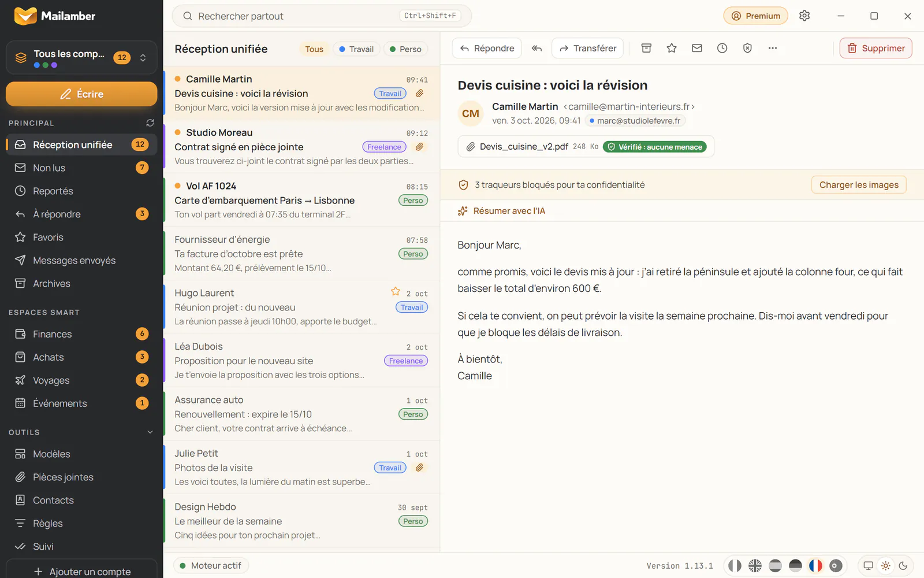Click star on Hugo Laurent email
Image resolution: width=924 pixels, height=578 pixels.
pyautogui.click(x=396, y=291)
